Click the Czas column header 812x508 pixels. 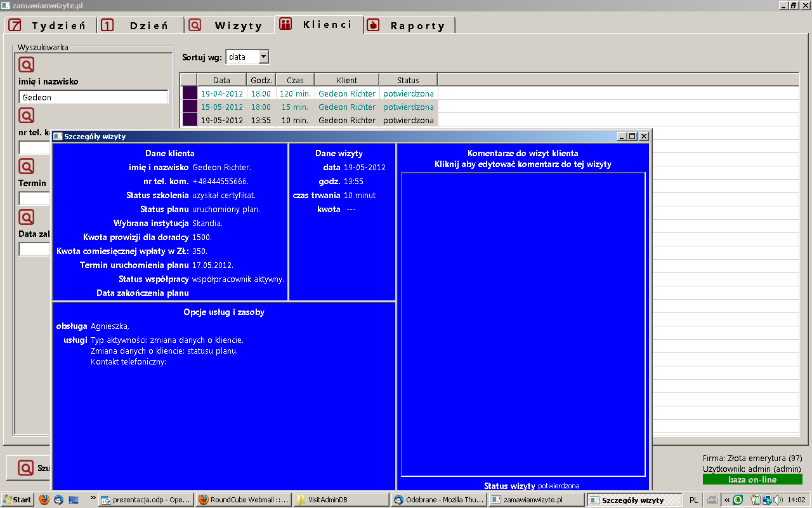click(x=295, y=80)
